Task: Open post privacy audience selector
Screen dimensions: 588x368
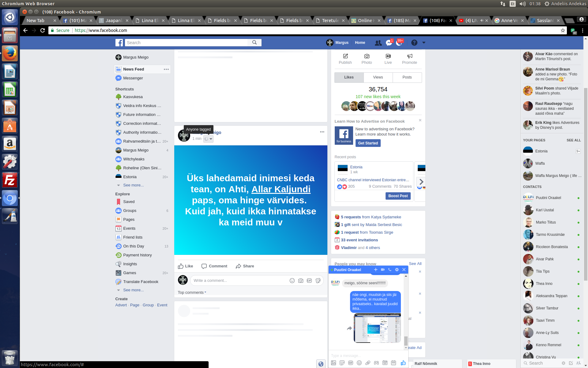Action: [x=208, y=139]
